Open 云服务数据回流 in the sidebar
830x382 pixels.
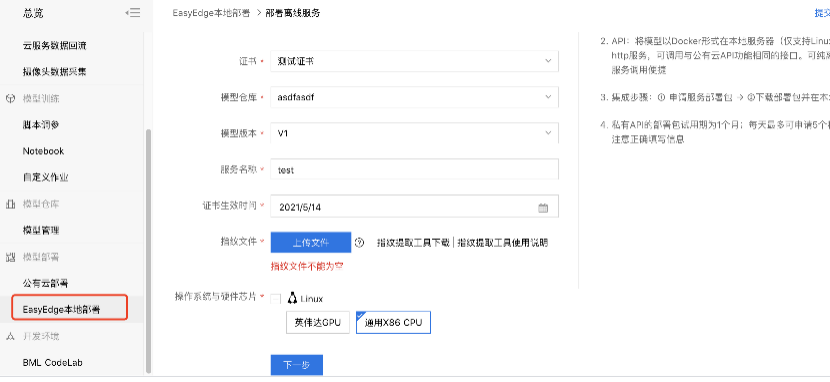(x=55, y=46)
